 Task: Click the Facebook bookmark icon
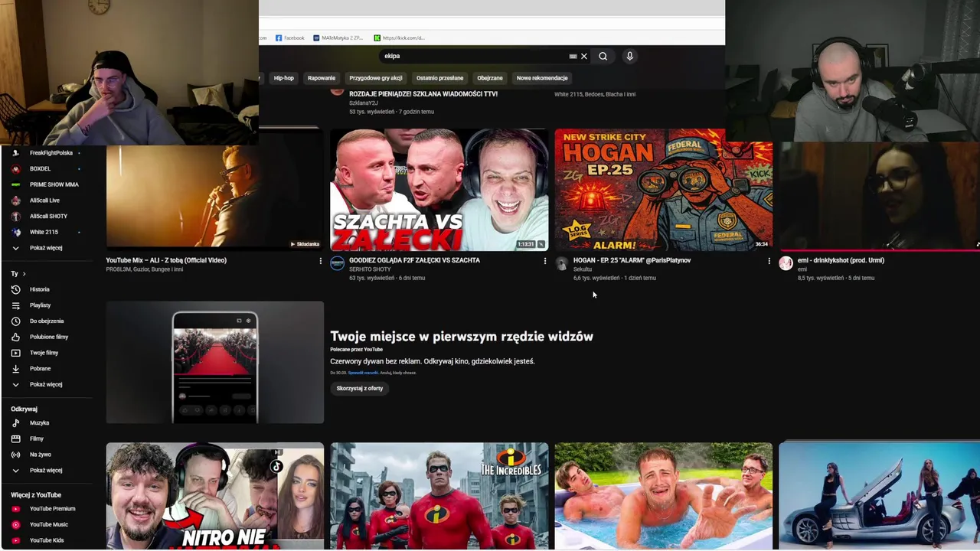click(279, 37)
